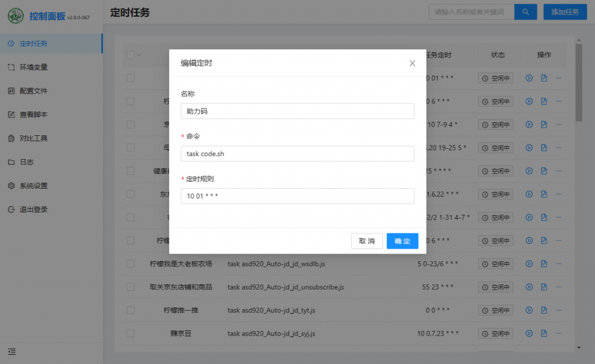Focus the 定时规则 input field

click(x=297, y=196)
